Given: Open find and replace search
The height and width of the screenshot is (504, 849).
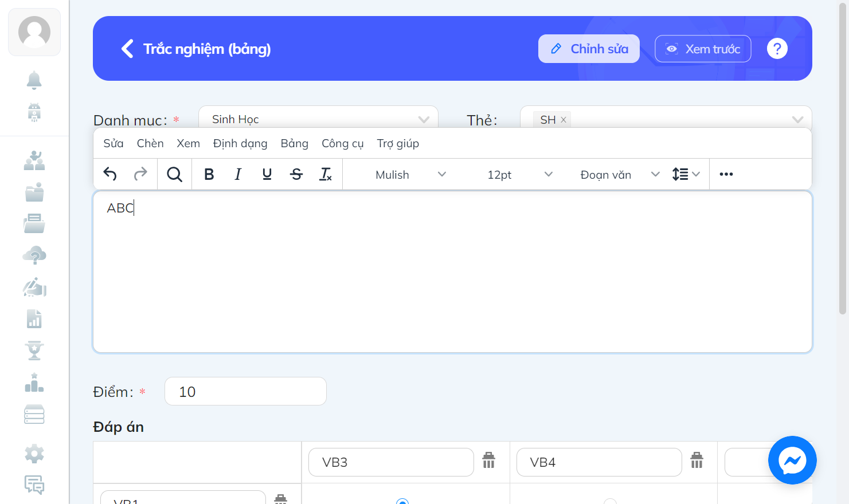Looking at the screenshot, I should (174, 174).
